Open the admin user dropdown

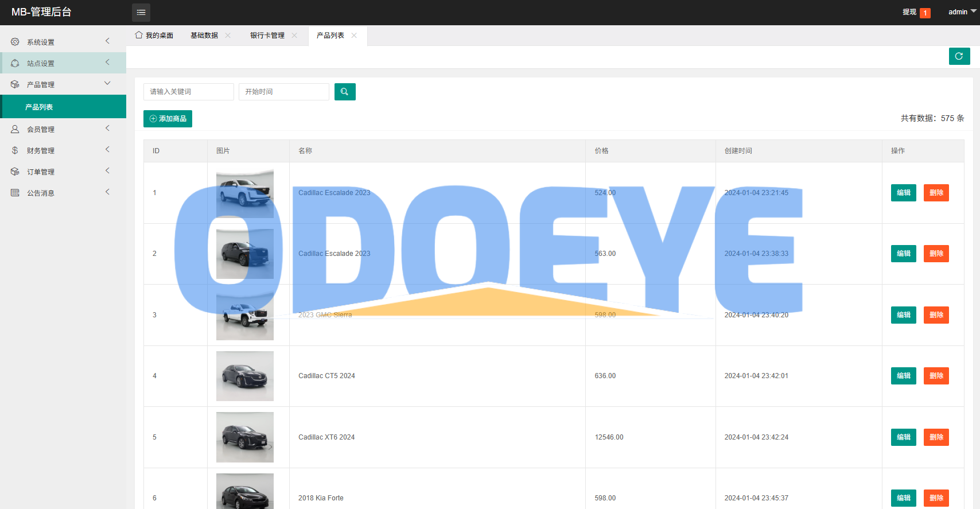point(962,12)
